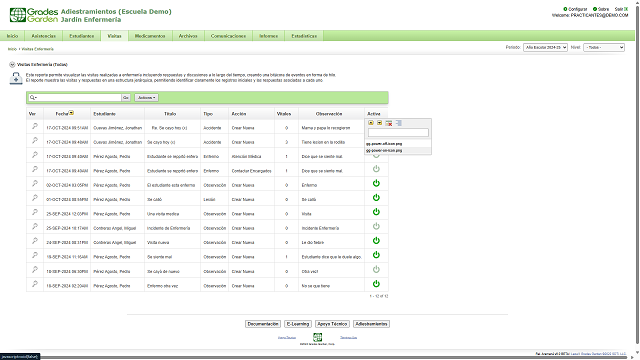
Task: Open the Estudiantes tab
Action: click(82, 36)
